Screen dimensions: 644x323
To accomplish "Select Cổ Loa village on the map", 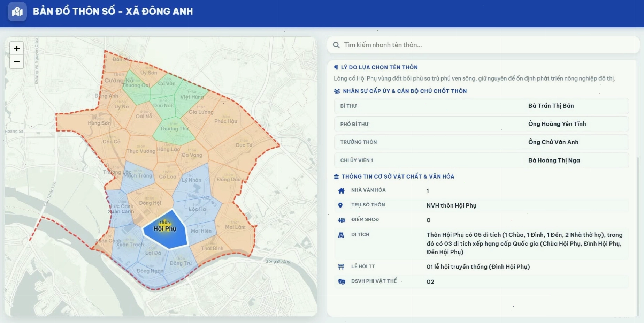I will tap(168, 177).
